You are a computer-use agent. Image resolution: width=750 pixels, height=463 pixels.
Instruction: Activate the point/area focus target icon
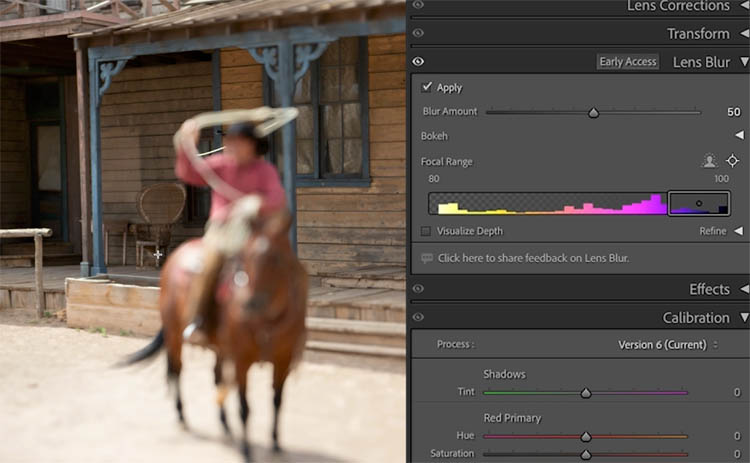coord(732,161)
